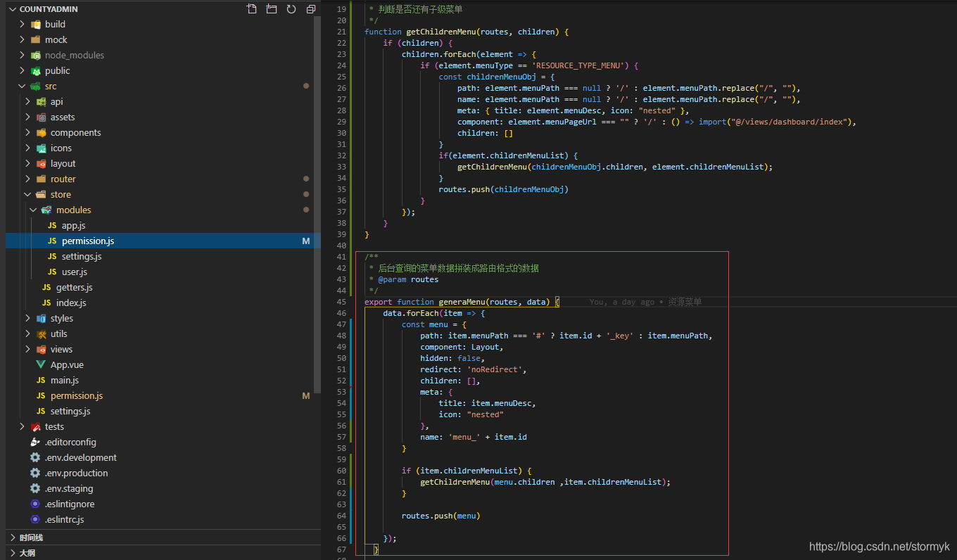Click the node_modules folder icon
The height and width of the screenshot is (560, 957).
pyautogui.click(x=36, y=55)
